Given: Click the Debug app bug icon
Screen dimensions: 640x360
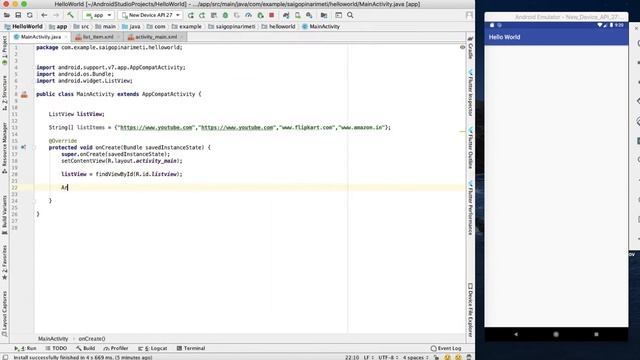Looking at the screenshot, I should tap(225, 15).
